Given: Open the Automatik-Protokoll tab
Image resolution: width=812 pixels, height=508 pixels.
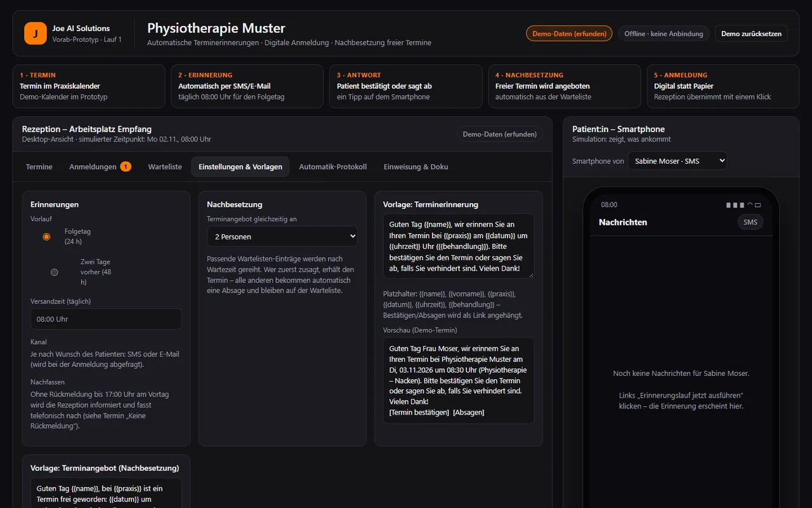Looking at the screenshot, I should pos(333,166).
